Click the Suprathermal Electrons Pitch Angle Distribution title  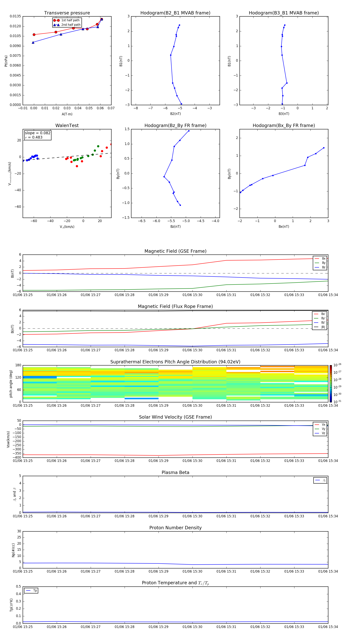pyautogui.click(x=175, y=362)
